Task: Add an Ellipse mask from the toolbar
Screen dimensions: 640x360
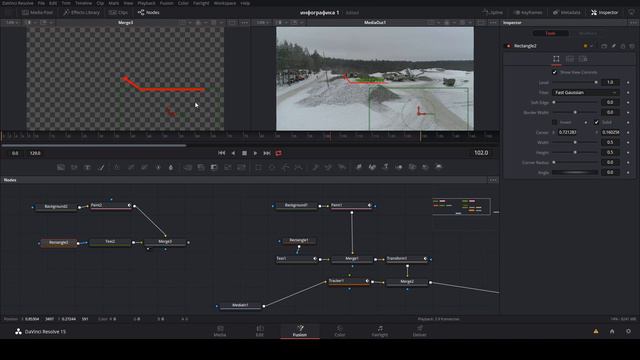Action: pyautogui.click(x=272, y=167)
